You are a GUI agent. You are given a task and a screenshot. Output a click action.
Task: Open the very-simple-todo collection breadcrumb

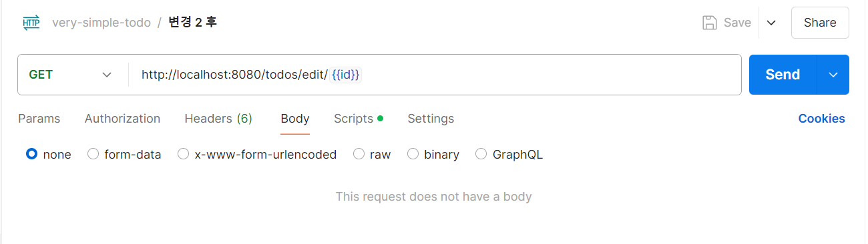pos(101,23)
